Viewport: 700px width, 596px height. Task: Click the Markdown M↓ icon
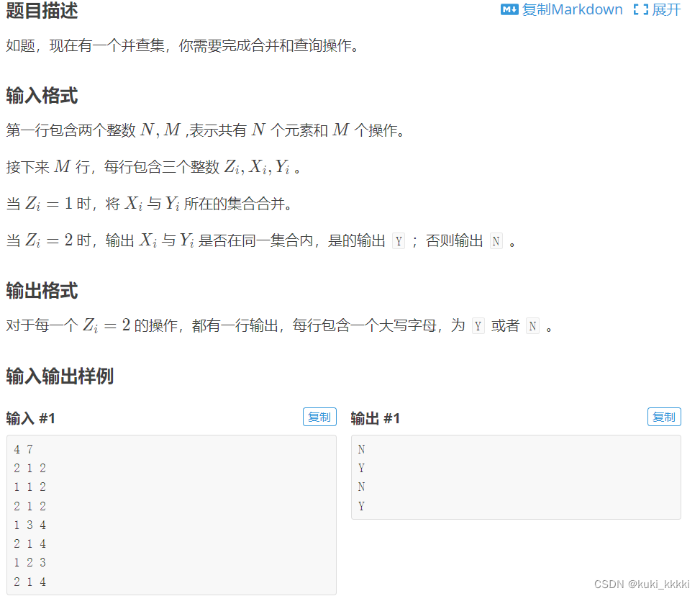(x=509, y=9)
